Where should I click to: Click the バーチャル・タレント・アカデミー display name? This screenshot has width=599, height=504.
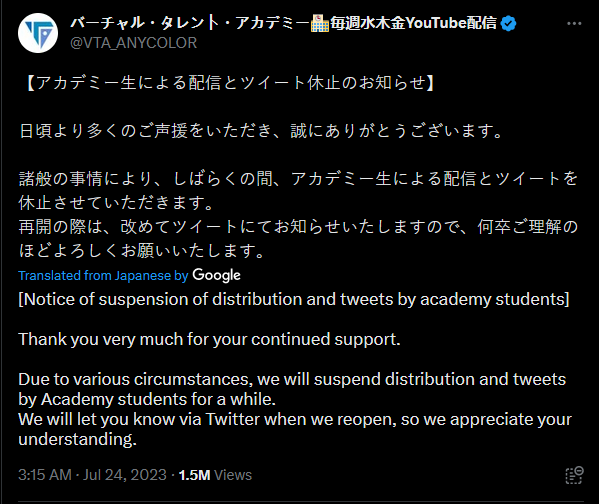pyautogui.click(x=189, y=23)
